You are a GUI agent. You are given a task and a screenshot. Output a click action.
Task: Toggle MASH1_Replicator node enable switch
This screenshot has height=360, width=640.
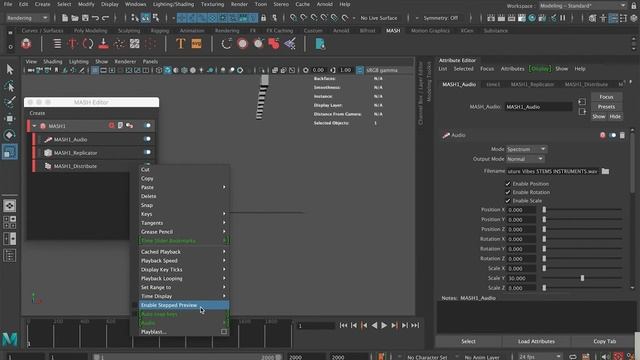pos(147,152)
